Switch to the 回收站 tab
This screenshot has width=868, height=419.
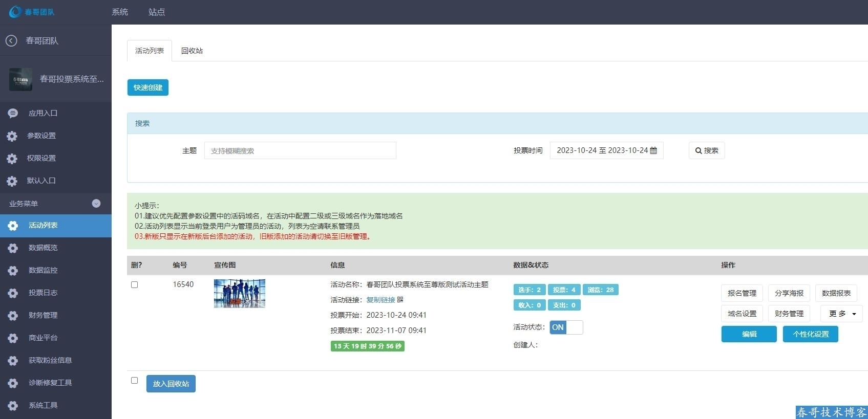(192, 51)
